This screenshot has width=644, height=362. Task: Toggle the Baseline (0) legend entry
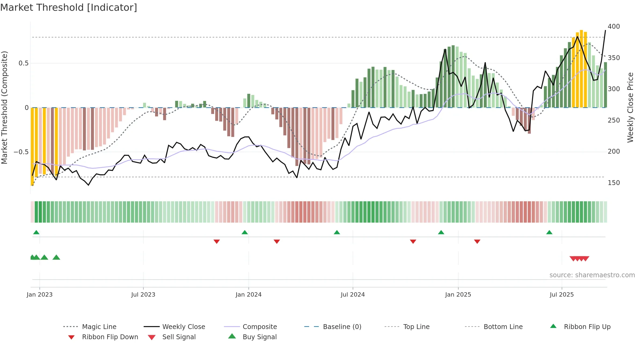click(x=333, y=327)
